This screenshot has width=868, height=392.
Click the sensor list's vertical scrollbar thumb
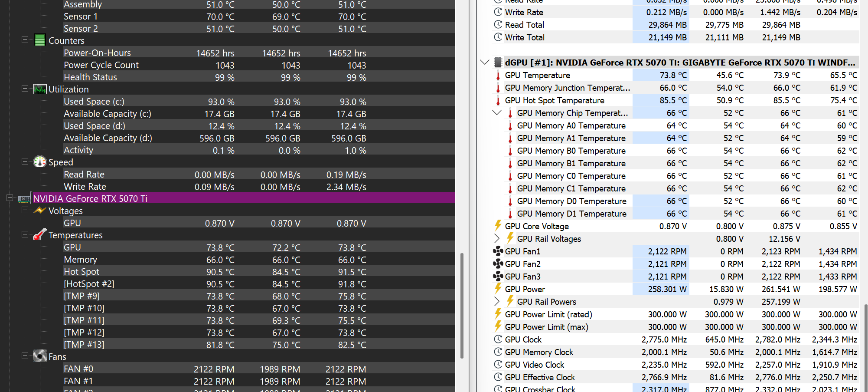866,347
